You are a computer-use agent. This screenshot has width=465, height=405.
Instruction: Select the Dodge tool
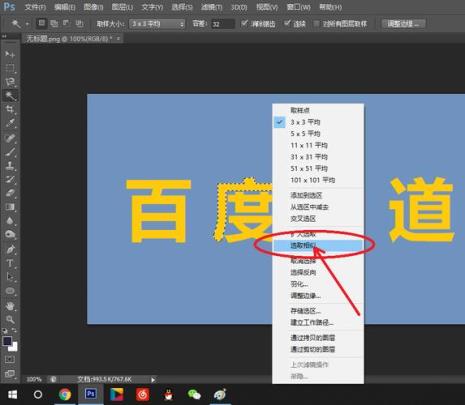click(10, 234)
